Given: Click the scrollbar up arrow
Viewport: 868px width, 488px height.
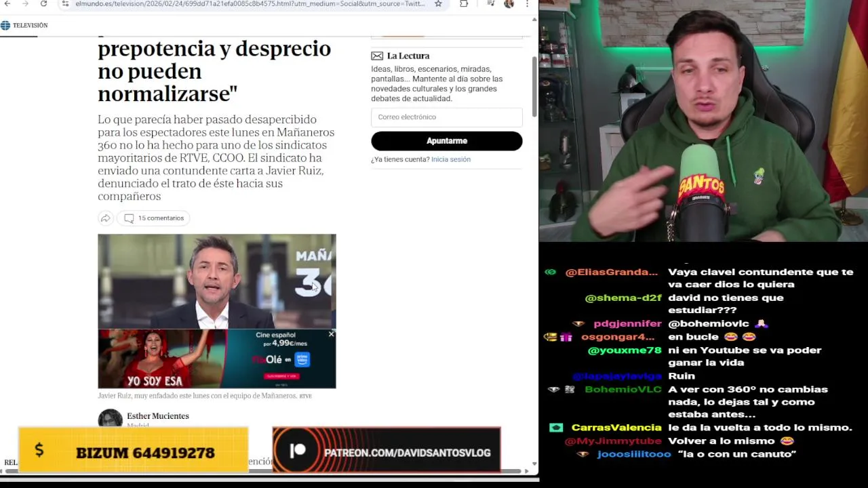Looking at the screenshot, I should pyautogui.click(x=534, y=20).
